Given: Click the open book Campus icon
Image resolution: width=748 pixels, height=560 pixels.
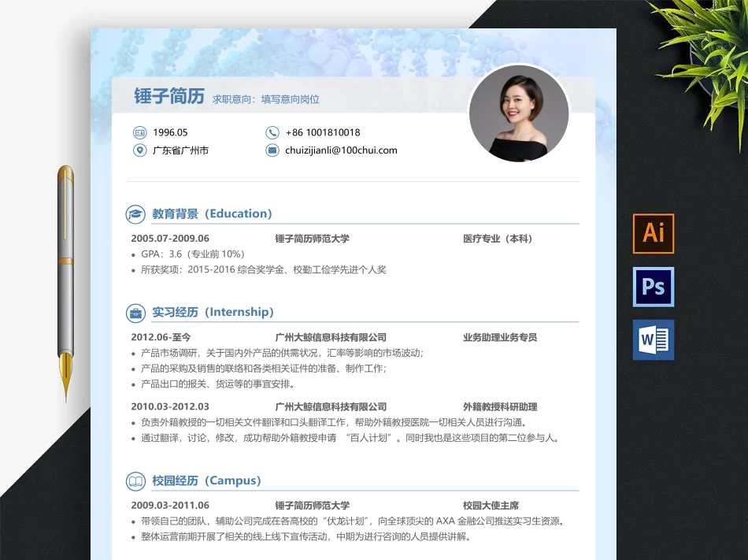Looking at the screenshot, I should (135, 481).
